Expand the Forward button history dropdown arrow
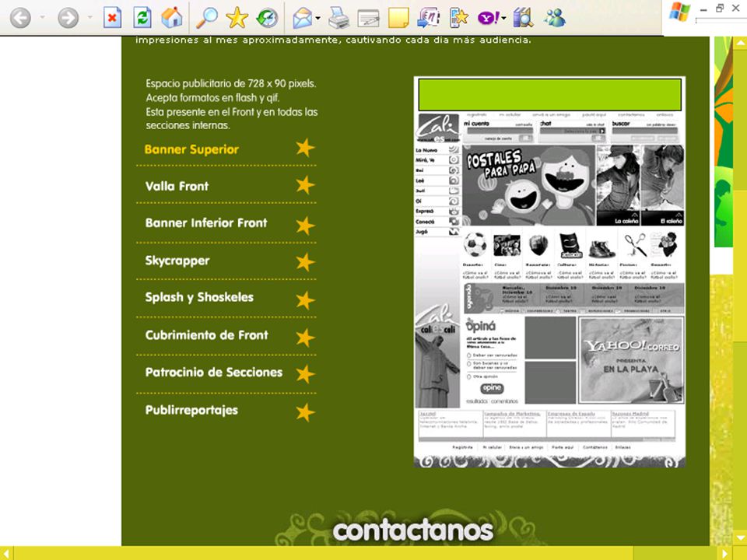The height and width of the screenshot is (560, 747). click(x=90, y=18)
